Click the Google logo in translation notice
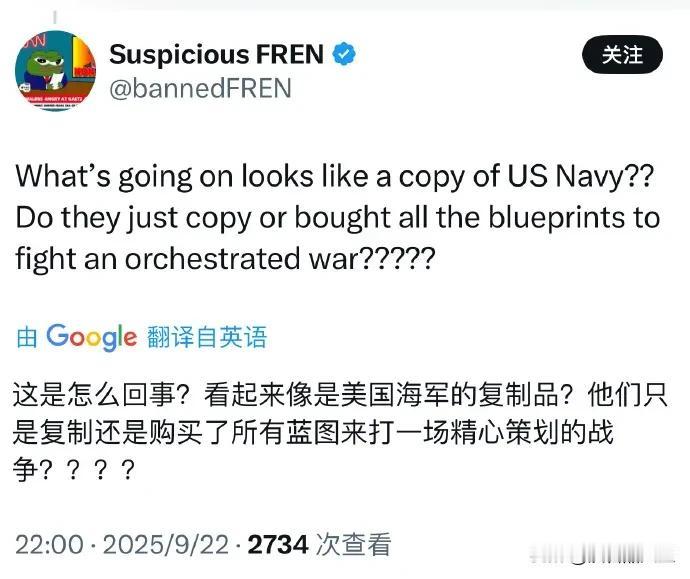The height and width of the screenshot is (579, 690). [x=92, y=337]
